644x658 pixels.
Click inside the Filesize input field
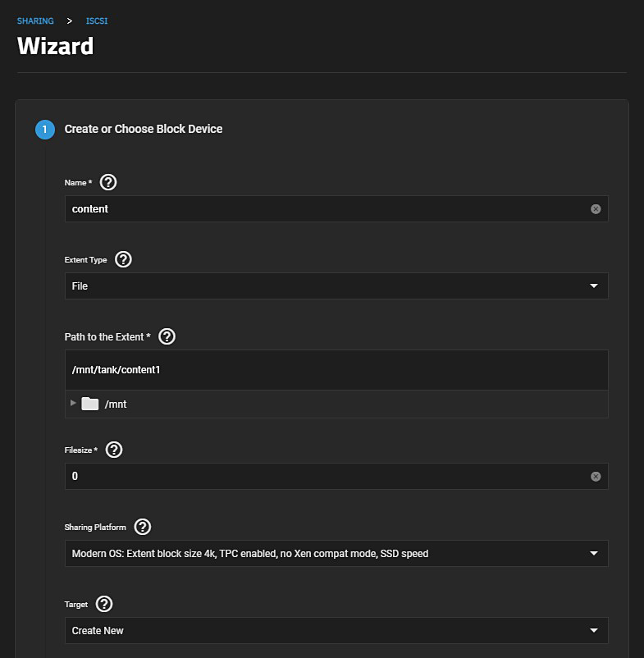[328, 477]
